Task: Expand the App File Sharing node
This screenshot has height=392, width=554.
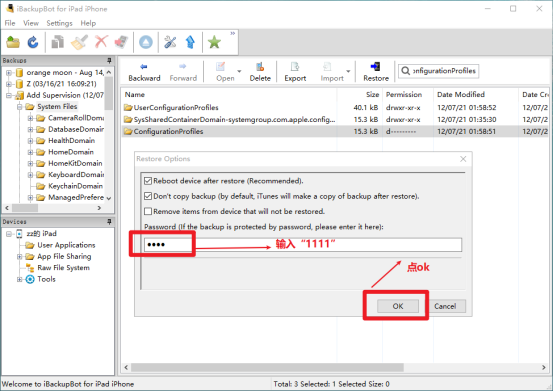Action: (x=20, y=257)
